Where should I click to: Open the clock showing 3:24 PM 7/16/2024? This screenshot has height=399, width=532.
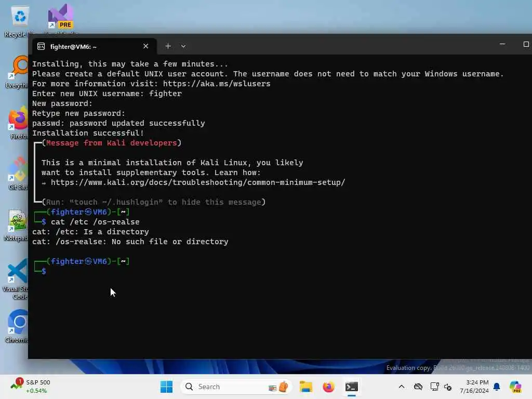[474, 387]
